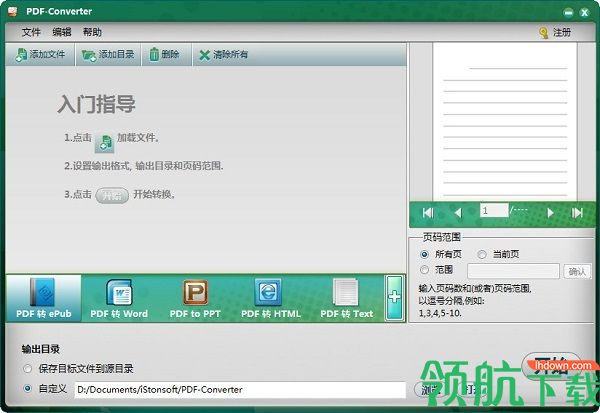Image resolution: width=600 pixels, height=413 pixels.
Task: Close the PDF-Converter window
Action: click(x=584, y=13)
